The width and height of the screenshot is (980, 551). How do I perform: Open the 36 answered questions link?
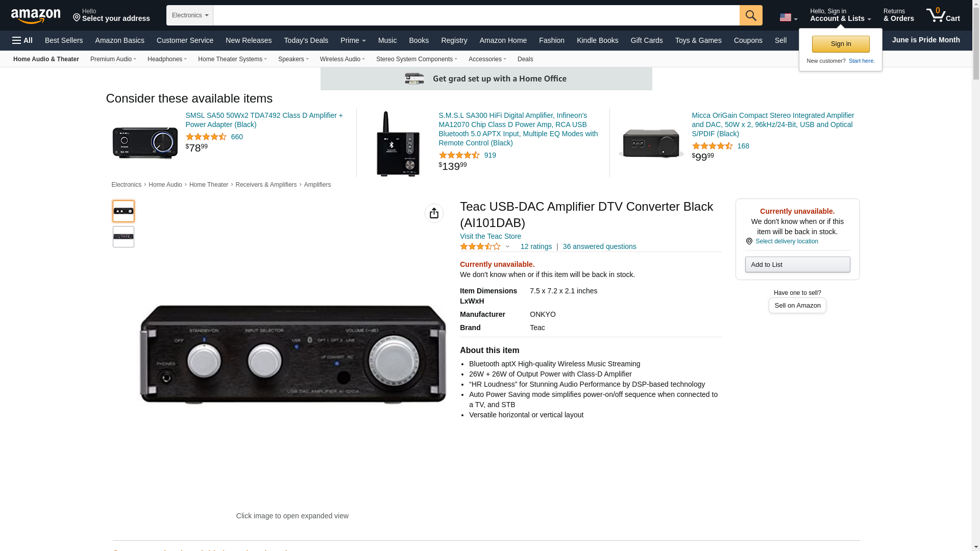point(599,246)
